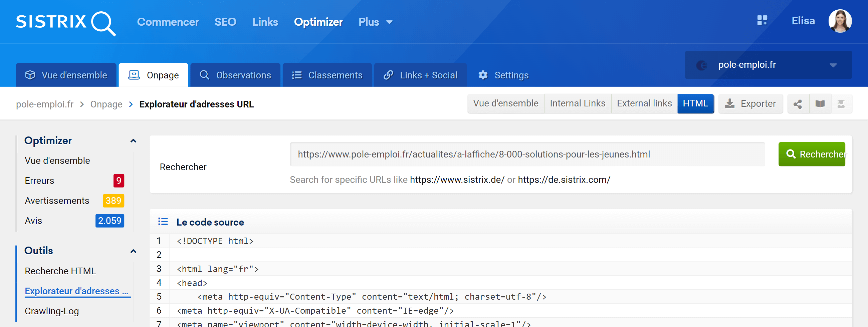The height and width of the screenshot is (327, 868).
Task: Click the download icon on Exporter
Action: pyautogui.click(x=729, y=103)
